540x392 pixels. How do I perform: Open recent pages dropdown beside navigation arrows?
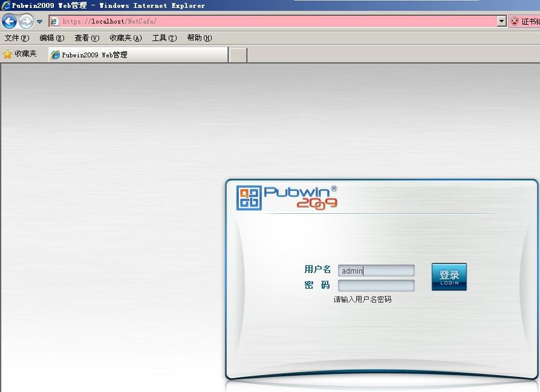point(39,22)
